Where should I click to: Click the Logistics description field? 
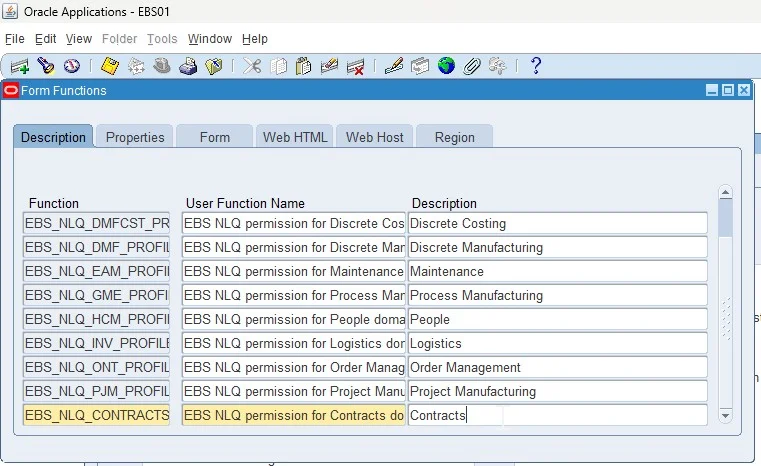click(x=558, y=343)
